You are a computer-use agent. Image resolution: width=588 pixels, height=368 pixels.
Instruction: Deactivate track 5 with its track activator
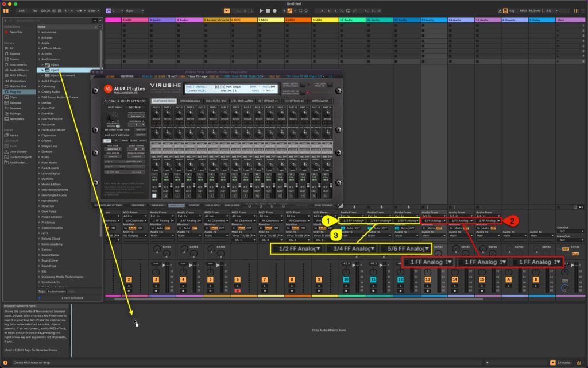coord(210,279)
